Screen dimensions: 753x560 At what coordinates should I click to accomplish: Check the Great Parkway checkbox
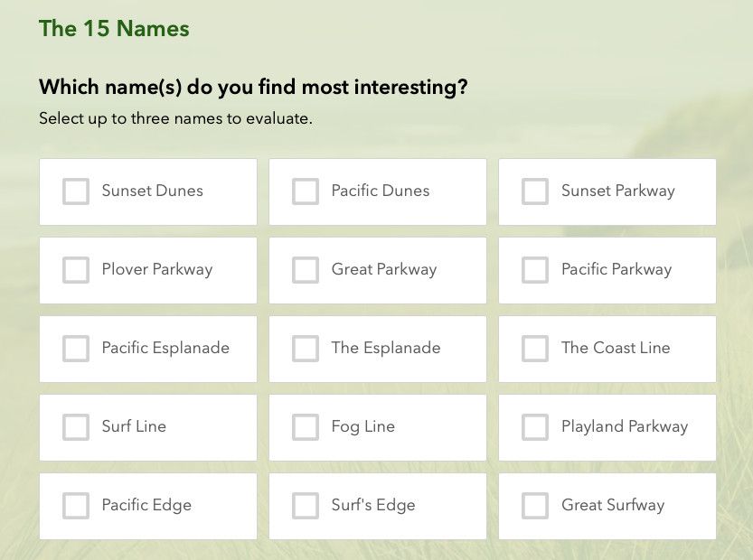[306, 270]
